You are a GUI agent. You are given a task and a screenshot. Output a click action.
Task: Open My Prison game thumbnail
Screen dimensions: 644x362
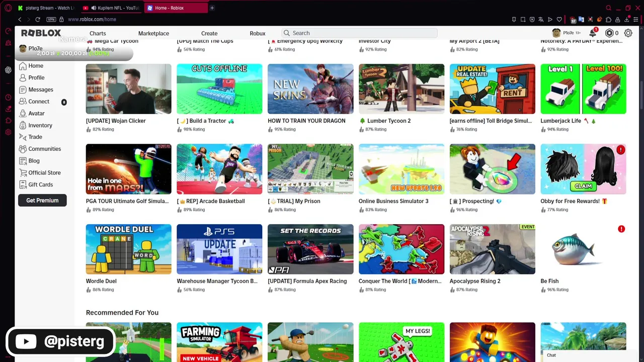[310, 169]
